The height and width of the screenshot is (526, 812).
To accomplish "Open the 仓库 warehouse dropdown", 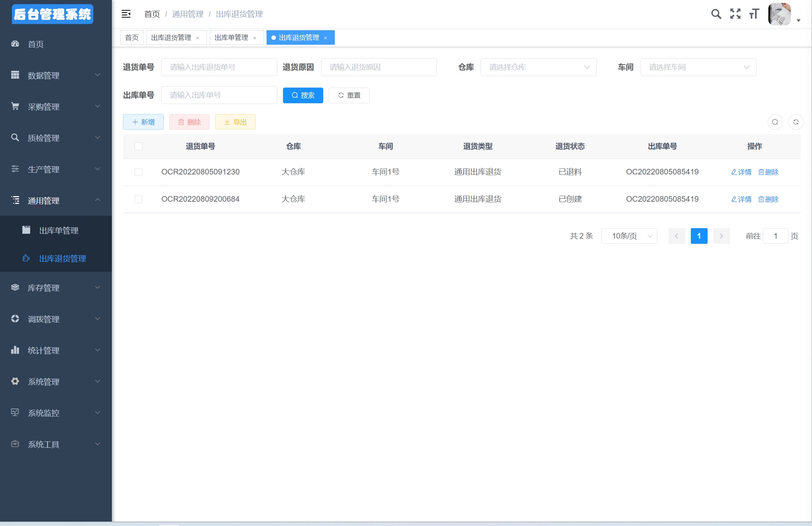I will tap(538, 67).
